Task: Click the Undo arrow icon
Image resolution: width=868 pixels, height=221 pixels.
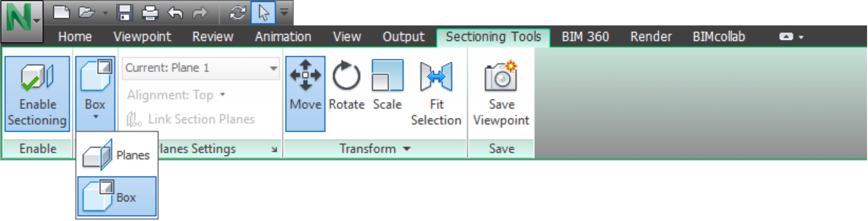Action: pos(175,13)
